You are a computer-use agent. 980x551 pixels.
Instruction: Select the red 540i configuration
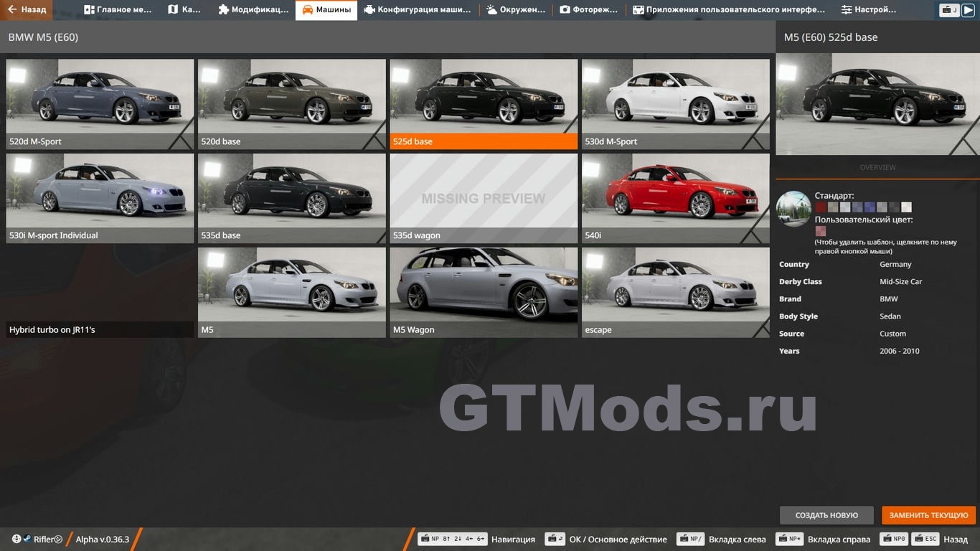(x=676, y=198)
